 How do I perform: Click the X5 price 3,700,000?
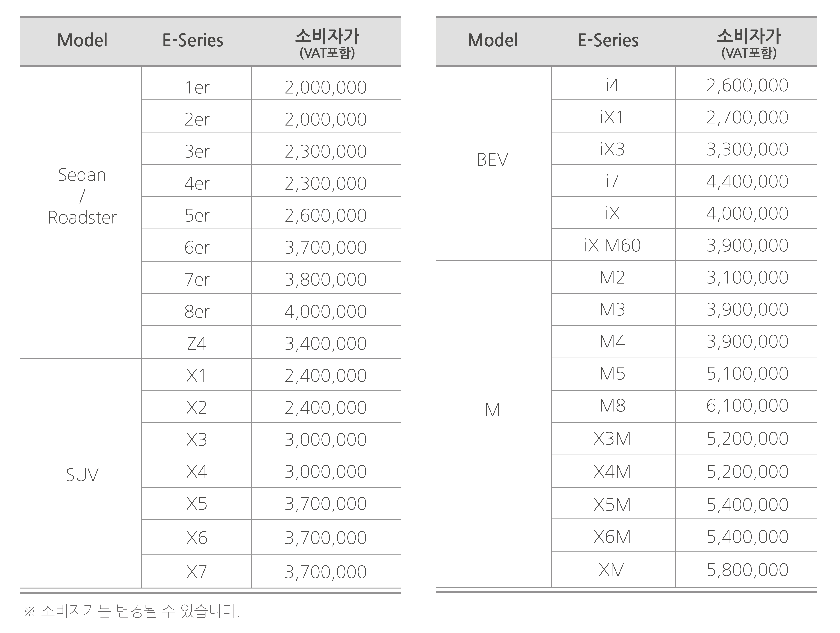(x=326, y=504)
